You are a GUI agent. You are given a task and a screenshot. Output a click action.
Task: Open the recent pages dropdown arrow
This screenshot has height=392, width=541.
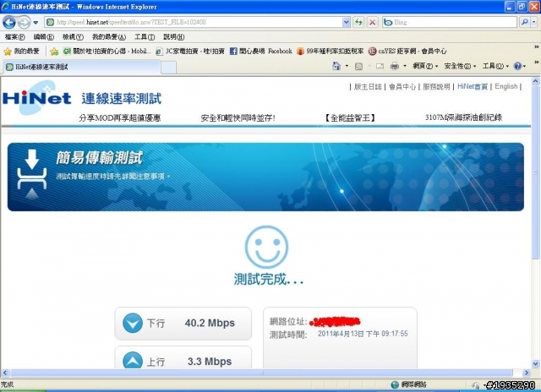pyautogui.click(x=36, y=23)
